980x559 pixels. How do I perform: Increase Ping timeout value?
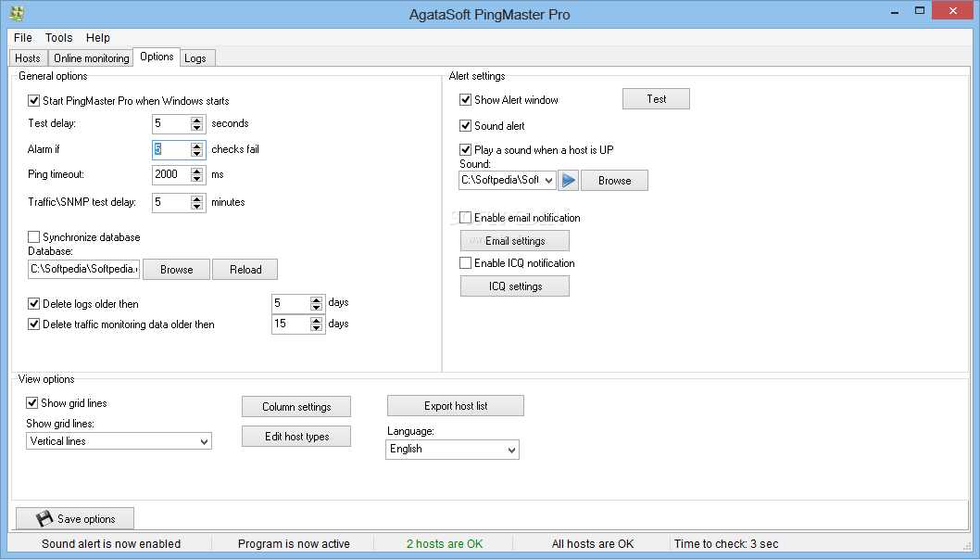tap(197, 171)
